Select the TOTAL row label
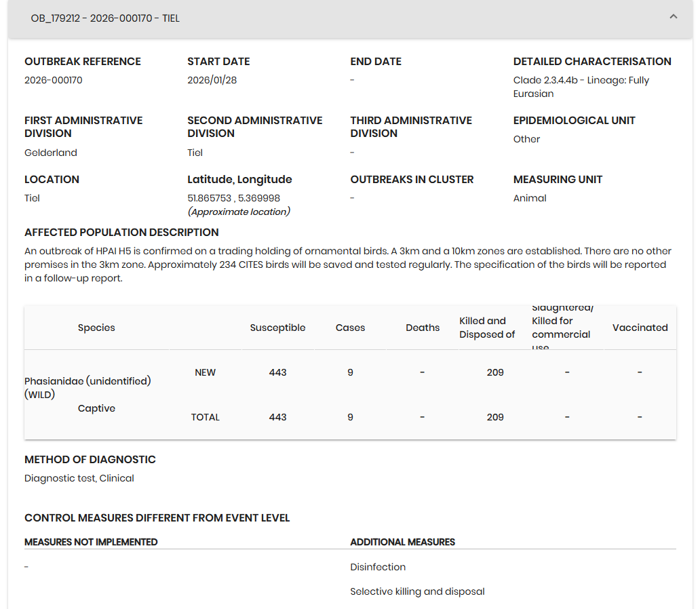700x609 pixels. pos(205,417)
